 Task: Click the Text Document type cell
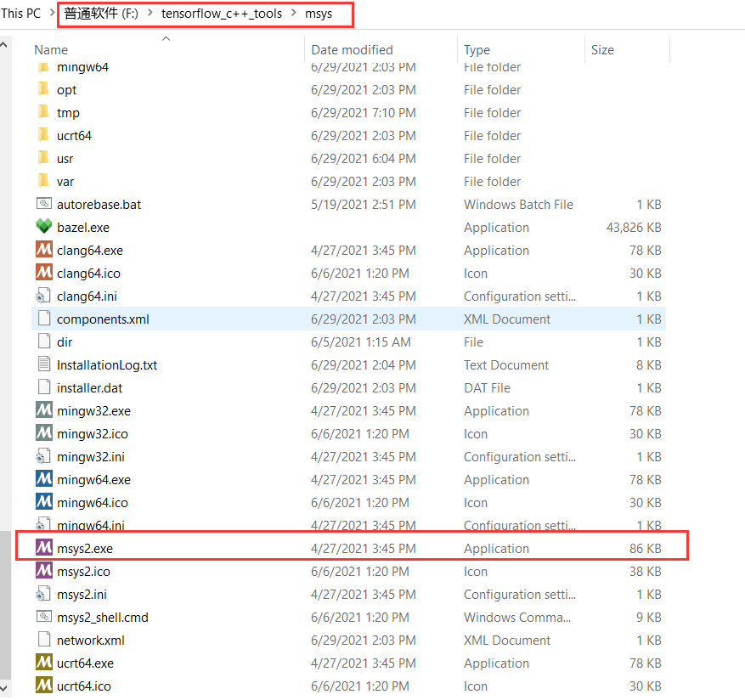pos(506,365)
